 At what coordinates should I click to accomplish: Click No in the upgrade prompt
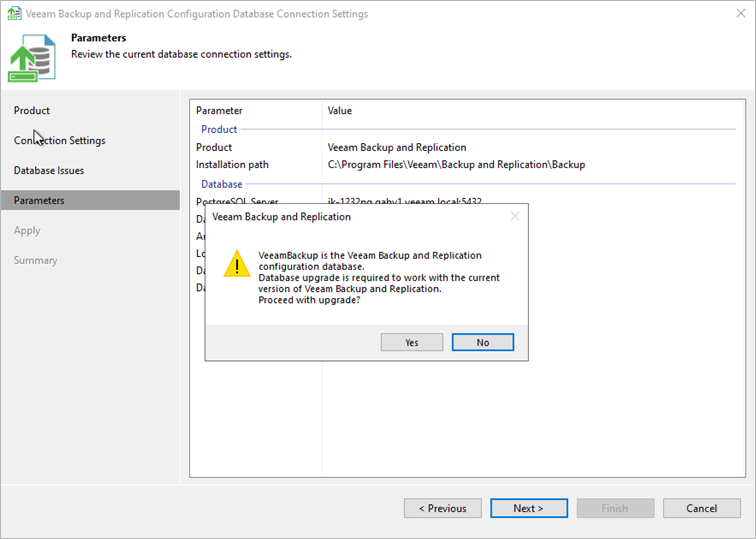pos(483,342)
